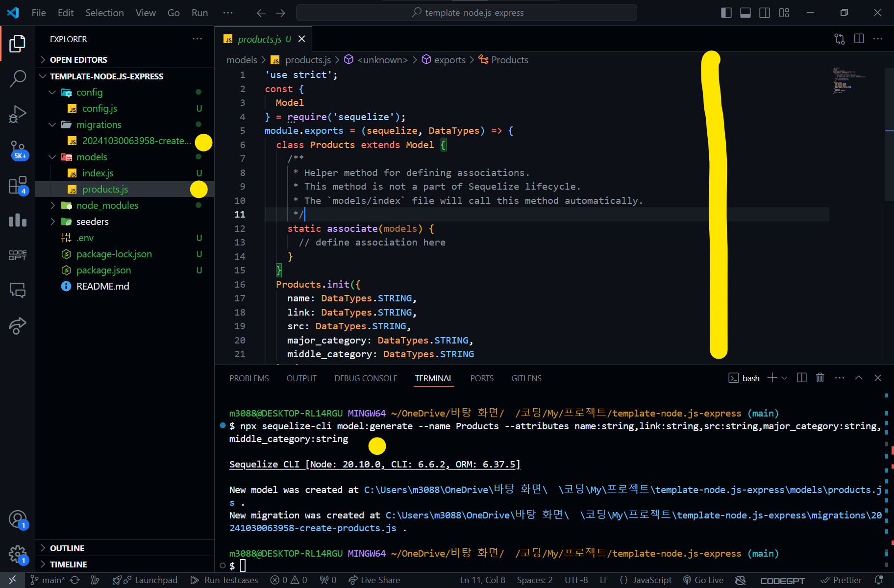Toggle primary side bar visibility
The width and height of the screenshot is (894, 588).
coord(726,13)
